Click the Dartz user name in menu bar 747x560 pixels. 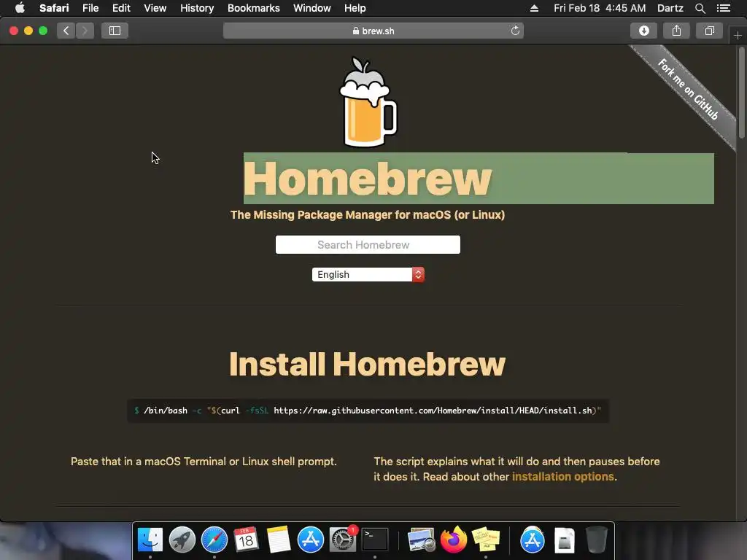coord(670,8)
